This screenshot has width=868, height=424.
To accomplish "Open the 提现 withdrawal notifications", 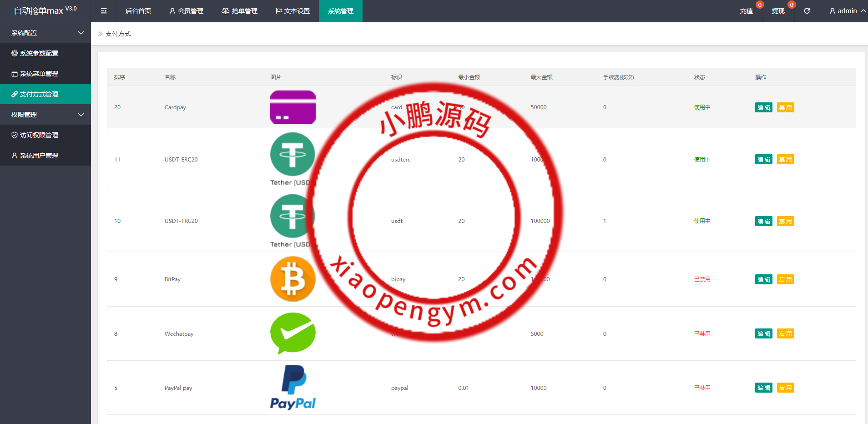I will 778,11.
